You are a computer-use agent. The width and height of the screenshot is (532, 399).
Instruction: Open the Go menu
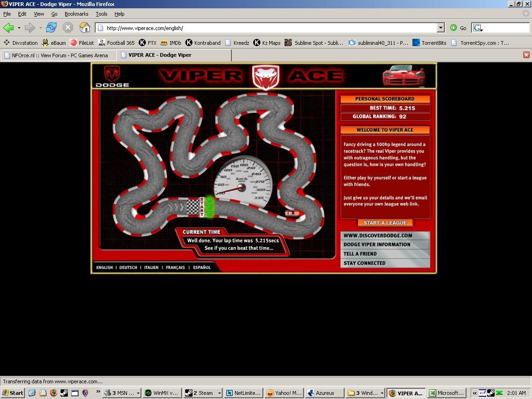54,14
